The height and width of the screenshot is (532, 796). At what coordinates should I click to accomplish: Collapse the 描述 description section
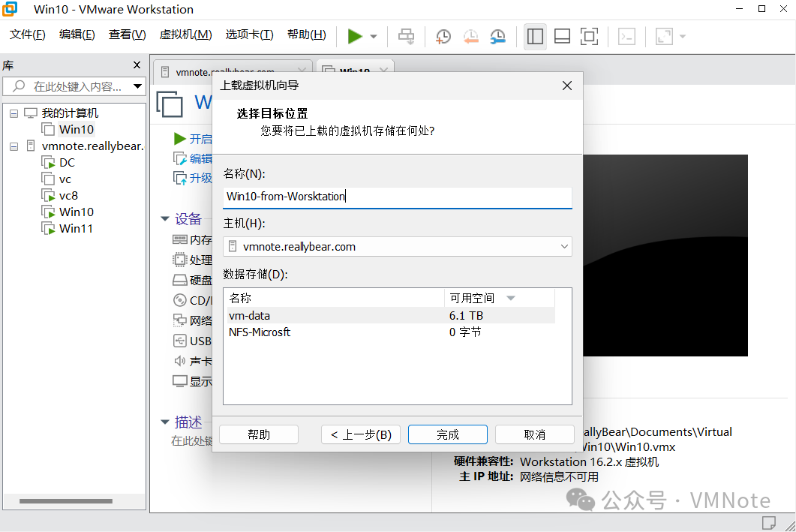(165, 422)
